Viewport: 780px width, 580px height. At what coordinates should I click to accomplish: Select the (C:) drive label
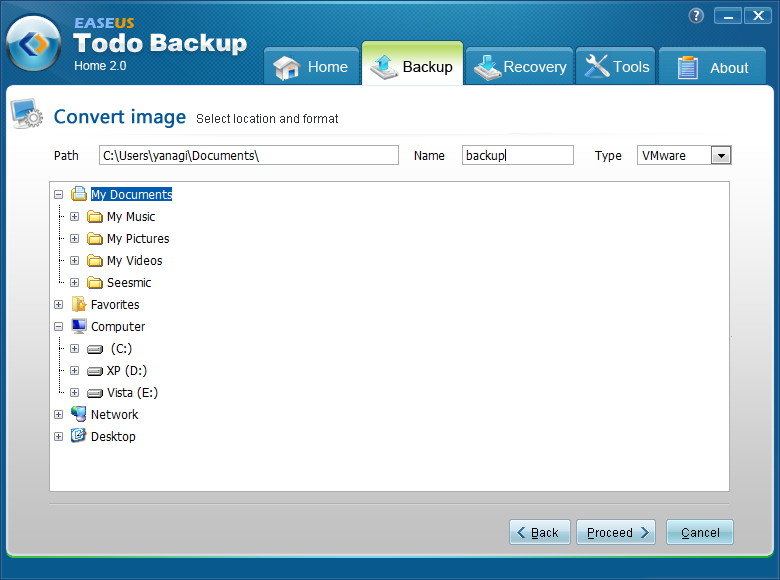tap(121, 348)
